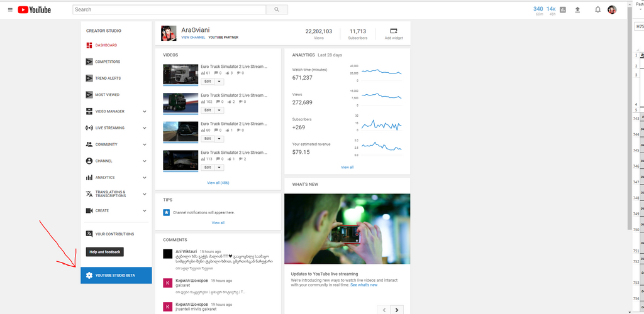
Task: Click the Create camera icon
Action: (x=89, y=211)
